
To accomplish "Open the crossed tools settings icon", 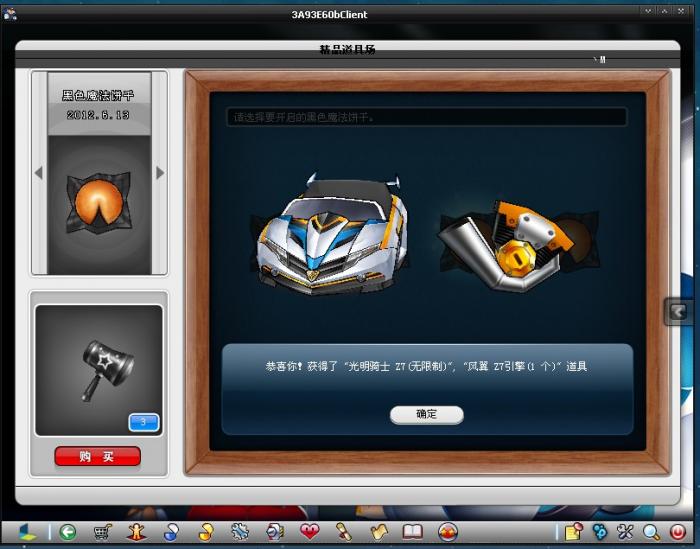I will (625, 532).
